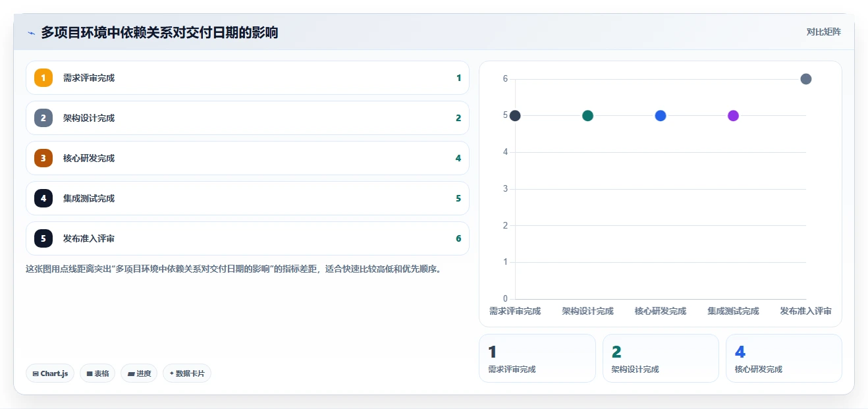Click the 表格 tag chip
This screenshot has width=868, height=409.
click(x=97, y=373)
